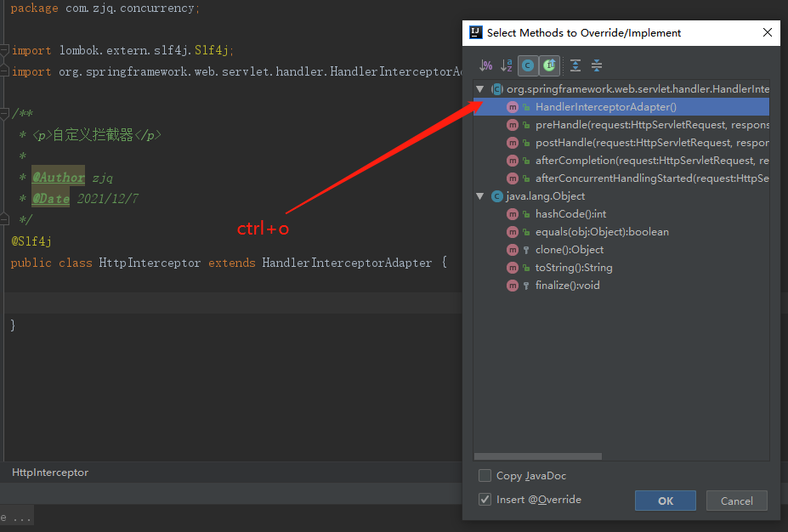The height and width of the screenshot is (532, 788).
Task: Collapse the java.lang.Object node
Action: pyautogui.click(x=480, y=196)
